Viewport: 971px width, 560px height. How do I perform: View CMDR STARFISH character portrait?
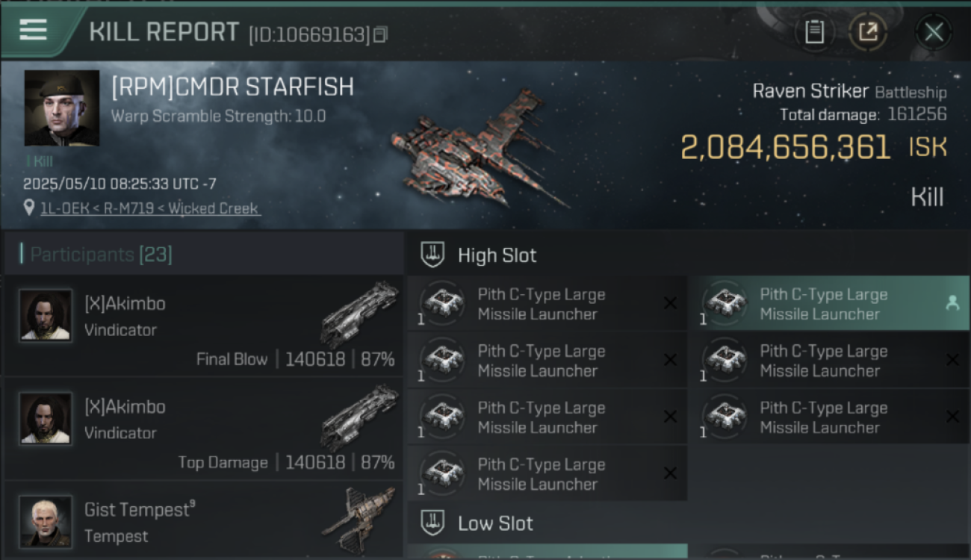coord(61,108)
